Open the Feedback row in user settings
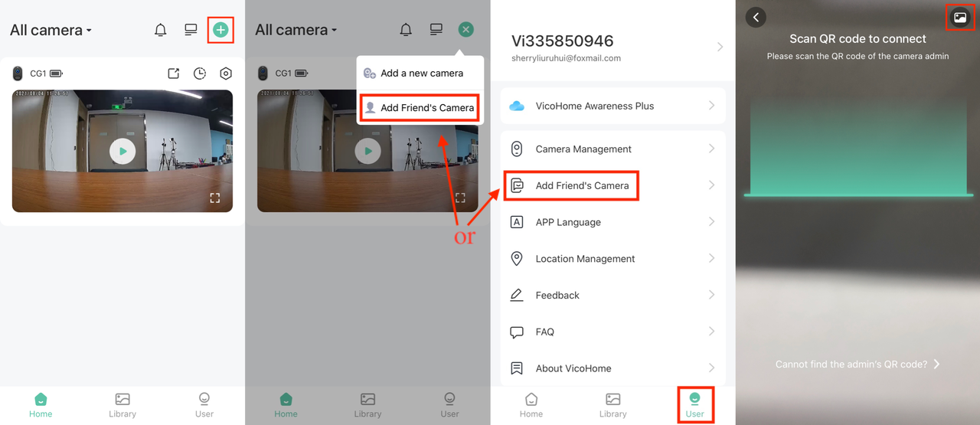 (x=613, y=295)
